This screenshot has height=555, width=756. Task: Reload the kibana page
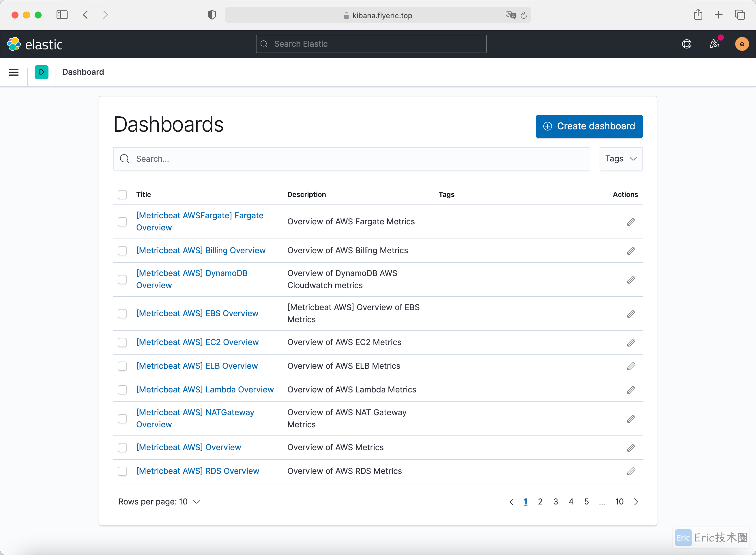[x=524, y=15]
